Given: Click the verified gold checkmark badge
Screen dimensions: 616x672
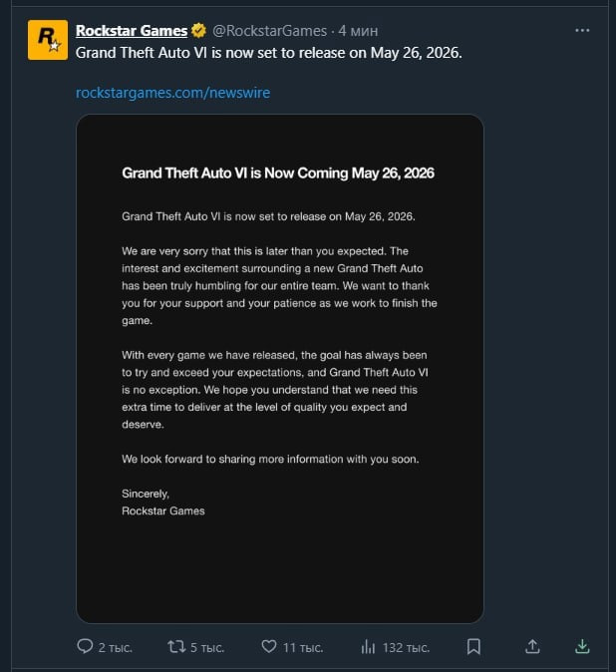Looking at the screenshot, I should pos(198,31).
